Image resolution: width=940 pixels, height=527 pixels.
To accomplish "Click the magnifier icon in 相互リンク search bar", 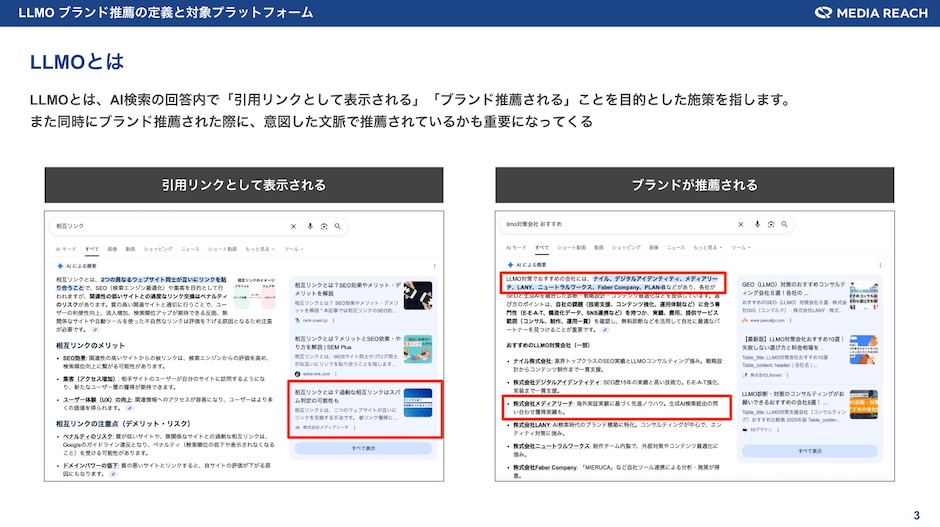I will coord(338,226).
